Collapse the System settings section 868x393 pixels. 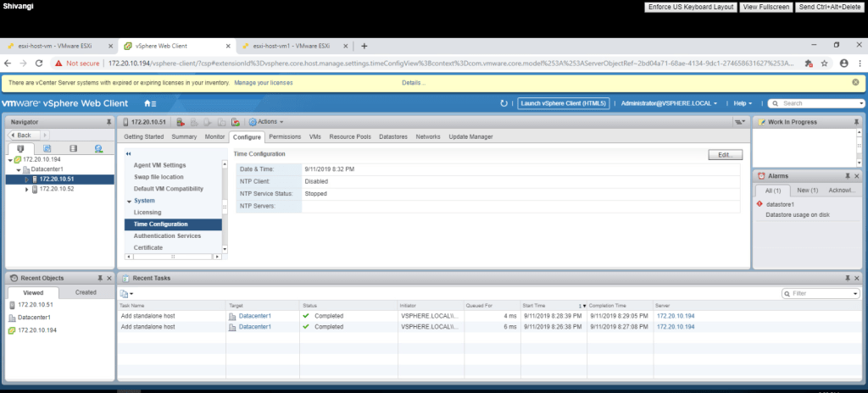pos(129,201)
